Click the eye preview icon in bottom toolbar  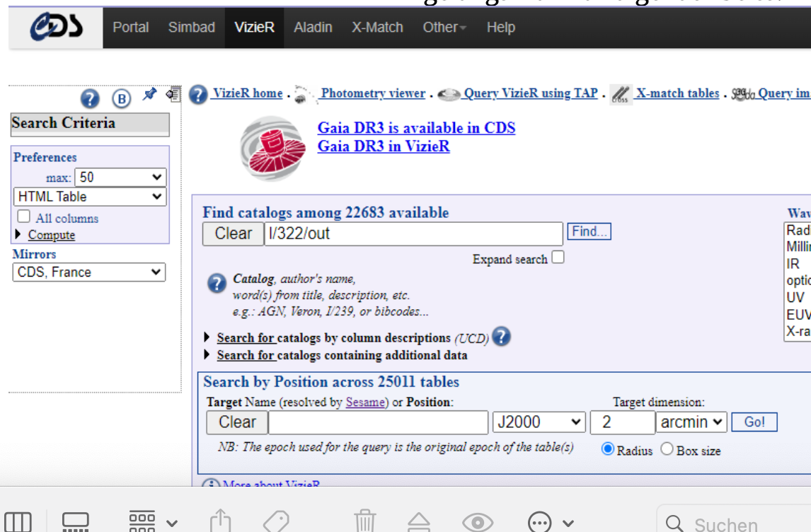pyautogui.click(x=478, y=522)
